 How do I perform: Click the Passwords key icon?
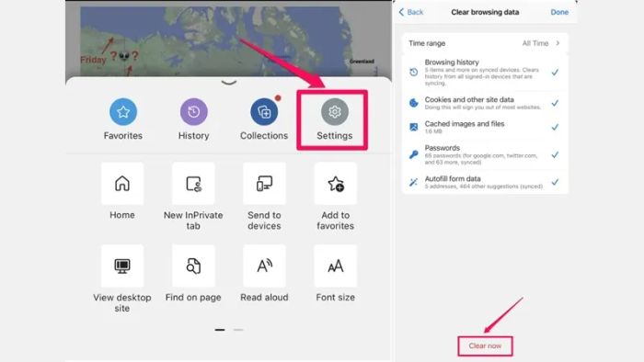(414, 154)
